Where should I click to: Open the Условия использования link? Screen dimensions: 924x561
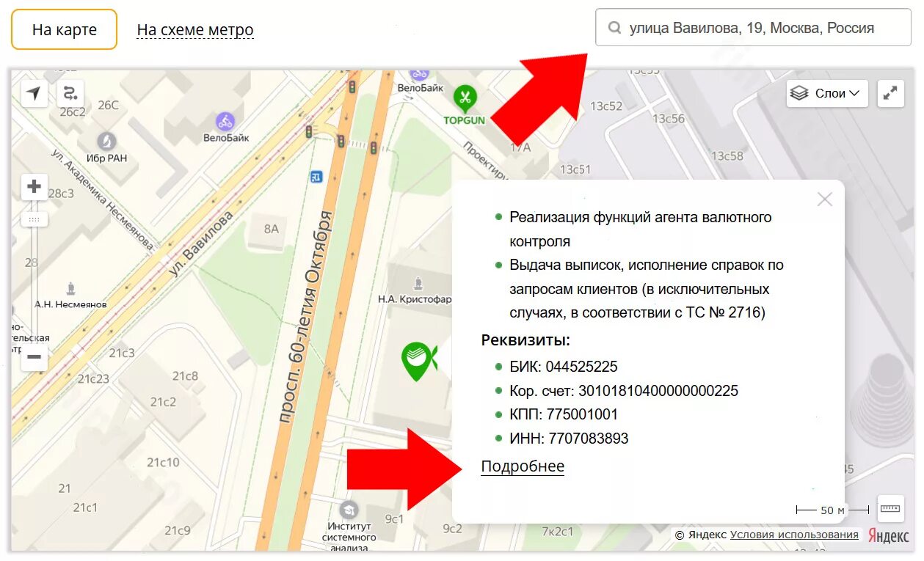point(794,535)
